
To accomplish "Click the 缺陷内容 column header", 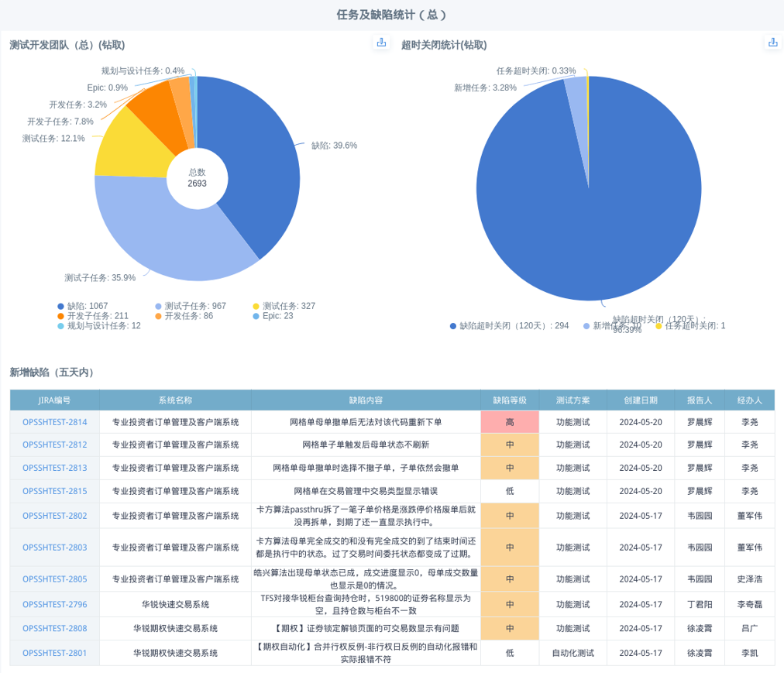I will (366, 400).
